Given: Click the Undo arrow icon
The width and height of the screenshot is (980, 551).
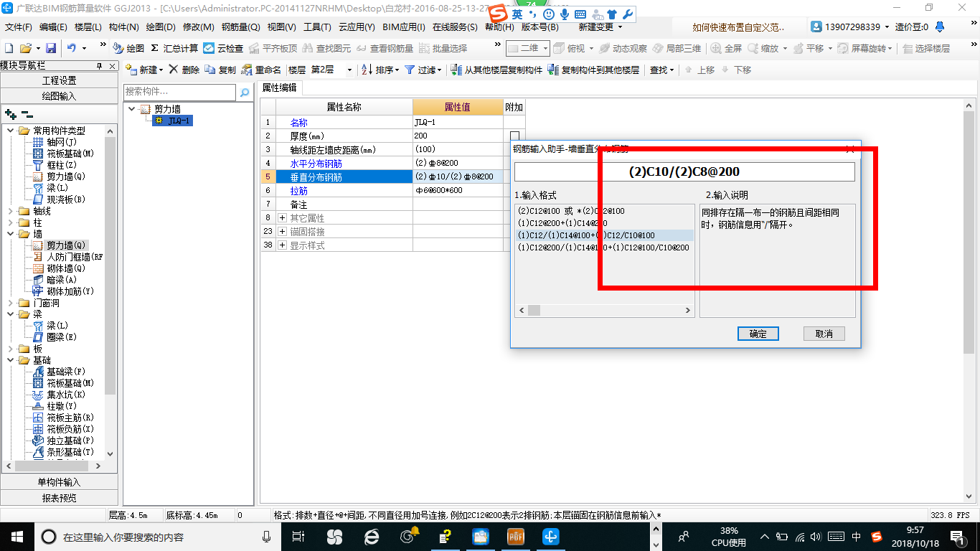Looking at the screenshot, I should [x=72, y=48].
